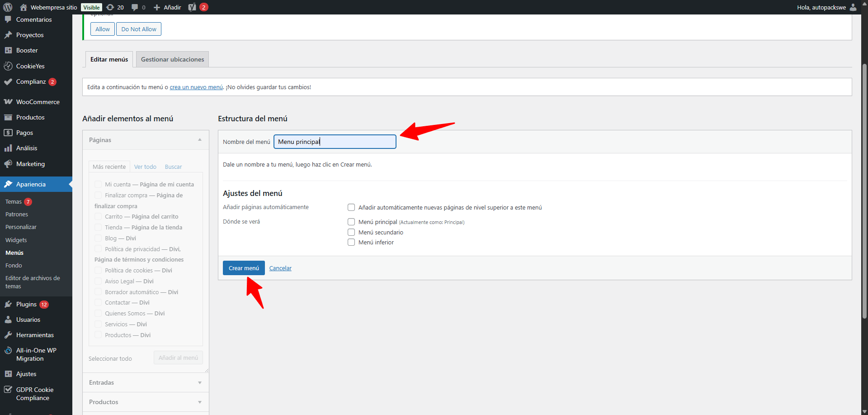The width and height of the screenshot is (868, 415).
Task: Expand the Productos accordion section arrow
Action: point(200,402)
